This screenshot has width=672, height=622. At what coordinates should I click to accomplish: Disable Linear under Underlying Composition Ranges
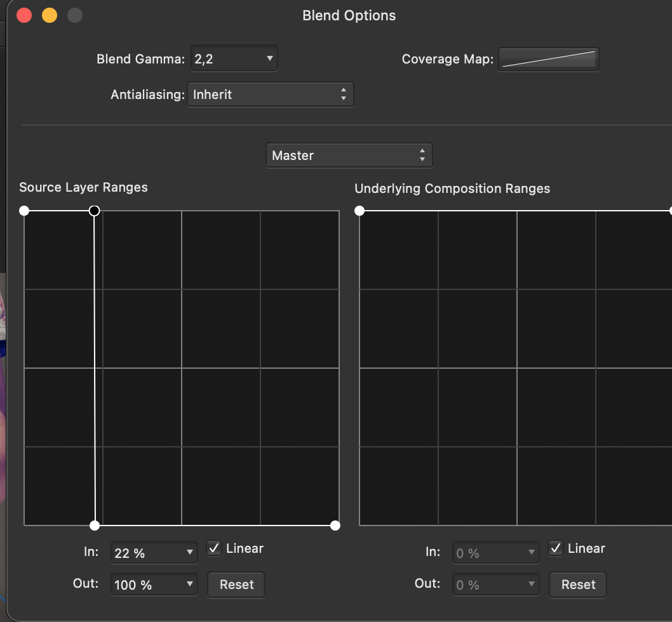[556, 548]
